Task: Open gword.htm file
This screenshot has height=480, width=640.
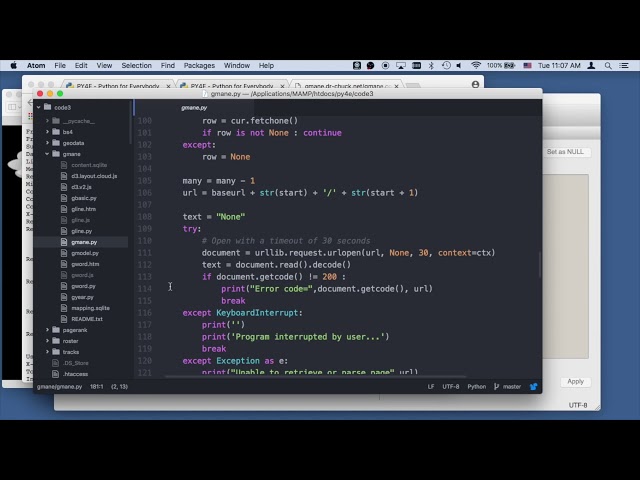Action: point(85,264)
